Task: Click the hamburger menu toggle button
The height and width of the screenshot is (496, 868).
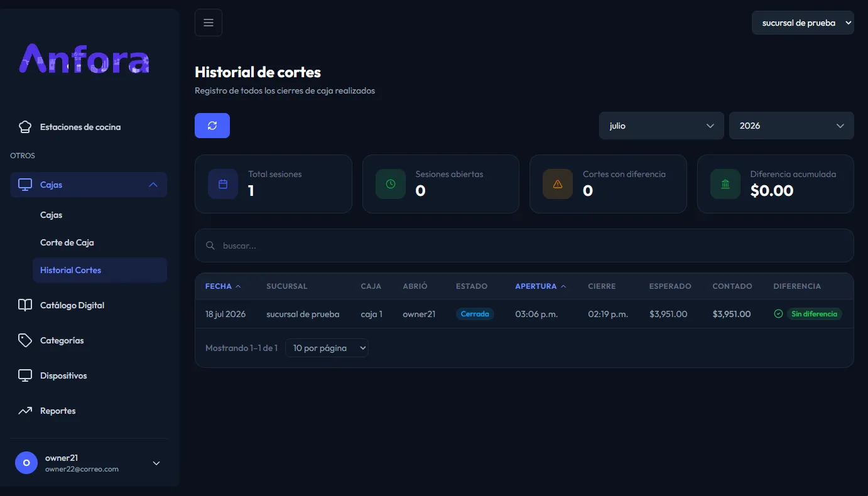Action: coord(209,23)
